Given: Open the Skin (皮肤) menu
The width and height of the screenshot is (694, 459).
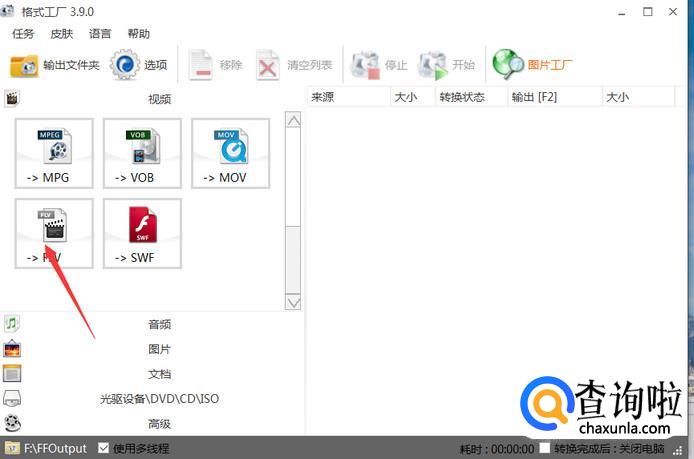Looking at the screenshot, I should click(x=62, y=34).
